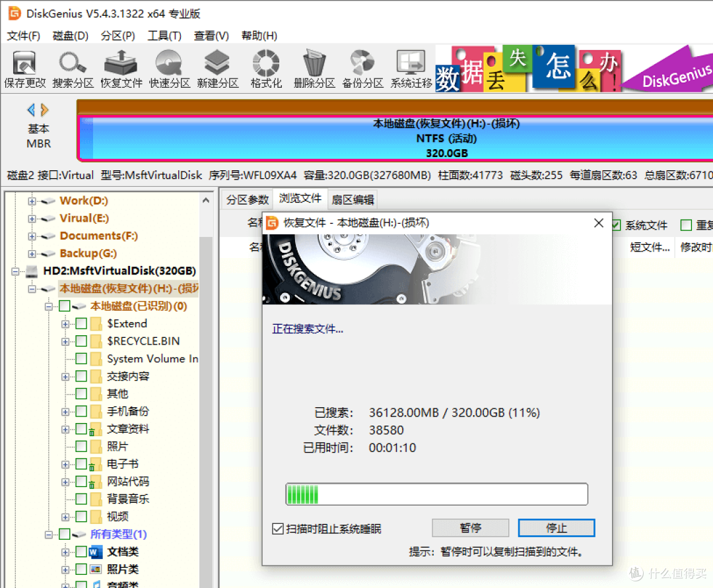Switch to the 分区参数 tab

coord(248,200)
